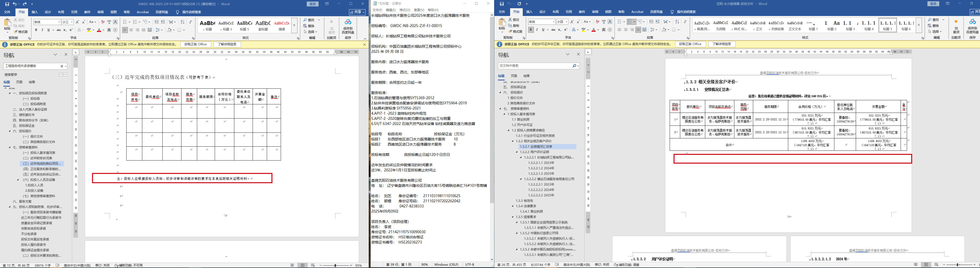Screen dimensions: 980x268
Task: Pick the red font color in left Word ribbon
Action: pyautogui.click(x=99, y=30)
